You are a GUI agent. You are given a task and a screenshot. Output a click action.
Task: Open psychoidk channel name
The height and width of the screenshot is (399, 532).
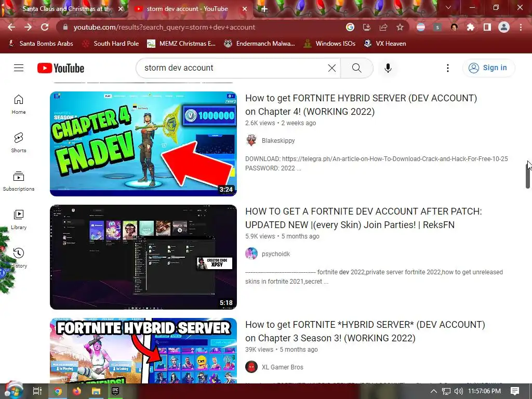tap(276, 254)
